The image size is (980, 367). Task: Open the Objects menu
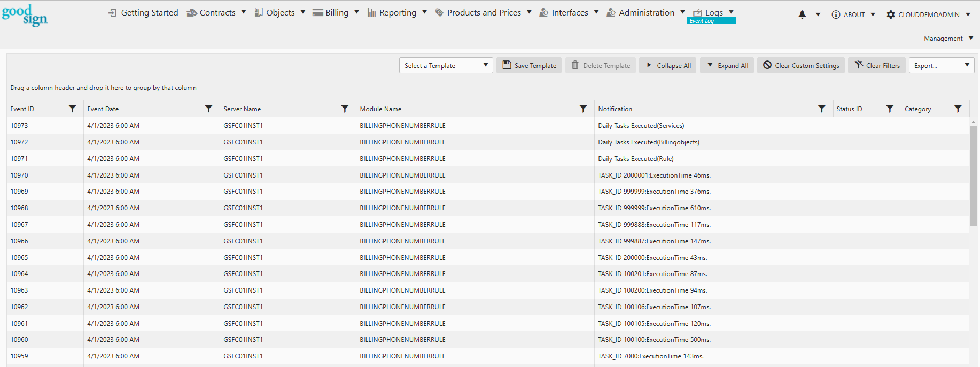coord(281,12)
